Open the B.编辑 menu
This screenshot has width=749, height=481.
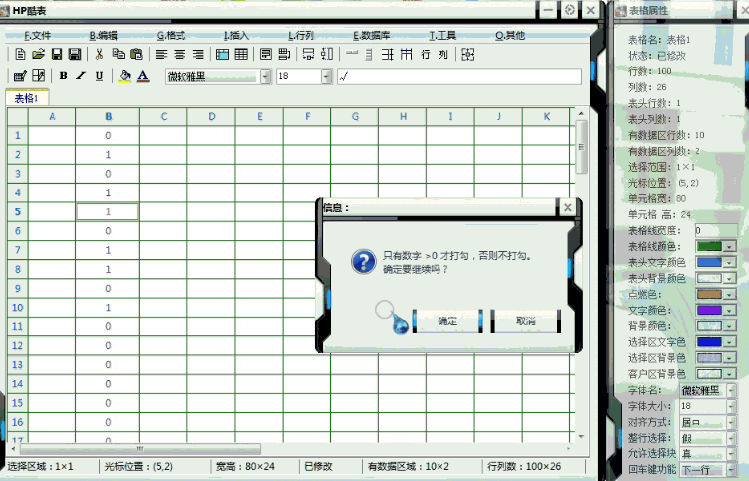(x=103, y=35)
